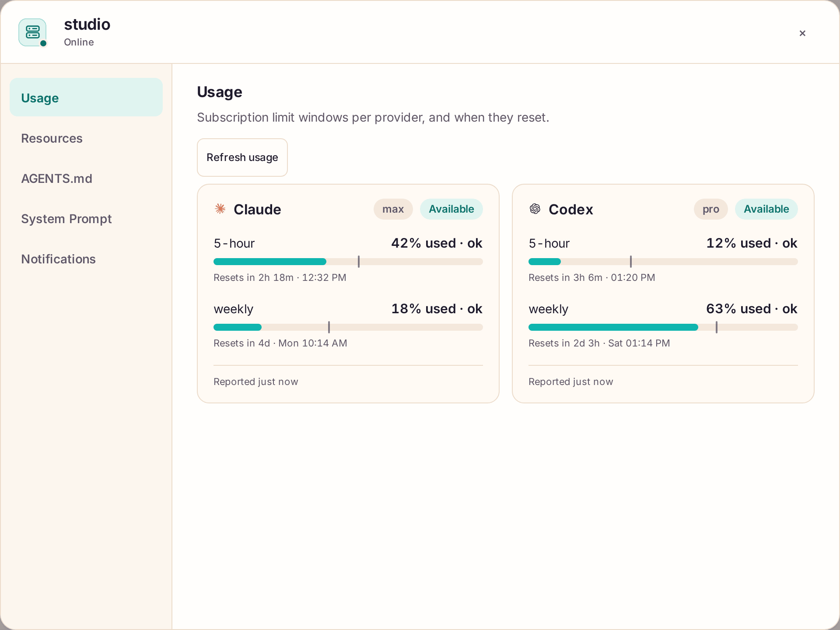Click Claude's max plan badge
The width and height of the screenshot is (840, 630).
click(393, 209)
